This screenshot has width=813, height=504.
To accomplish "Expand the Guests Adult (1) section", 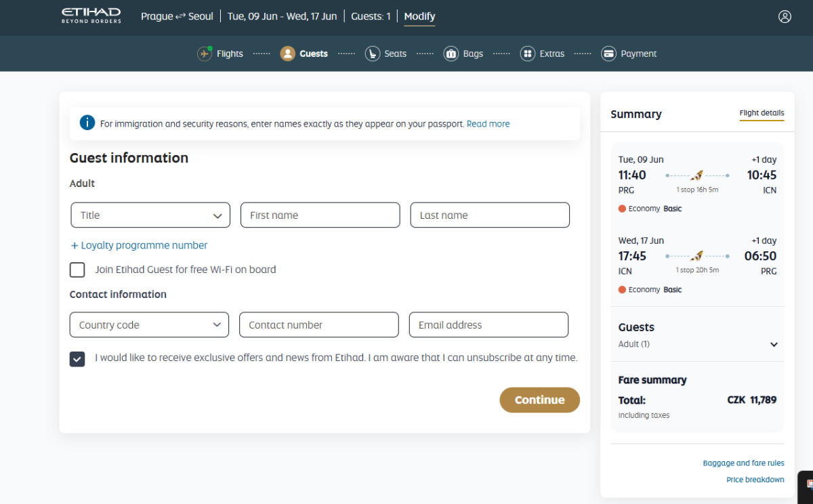I will click(x=774, y=344).
